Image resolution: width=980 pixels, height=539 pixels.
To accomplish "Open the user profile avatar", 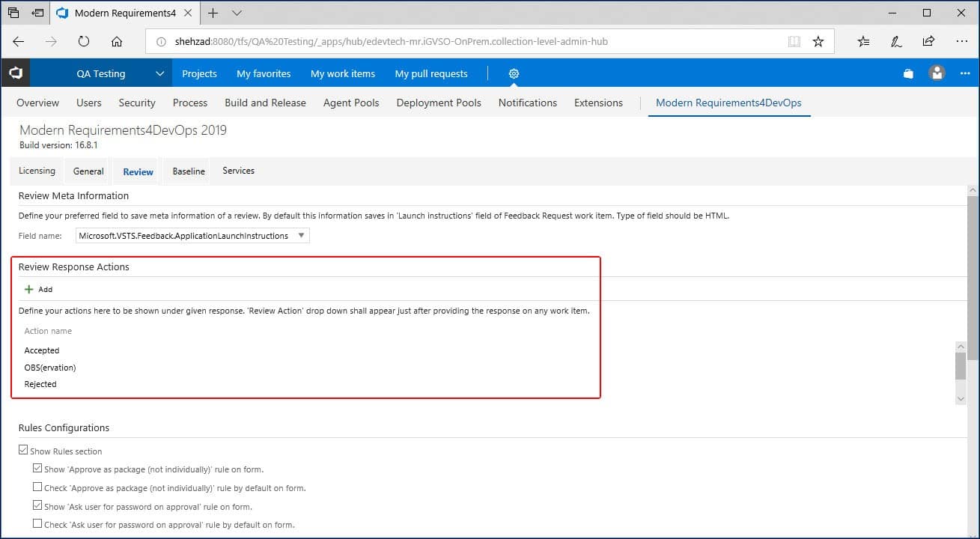I will [x=937, y=73].
